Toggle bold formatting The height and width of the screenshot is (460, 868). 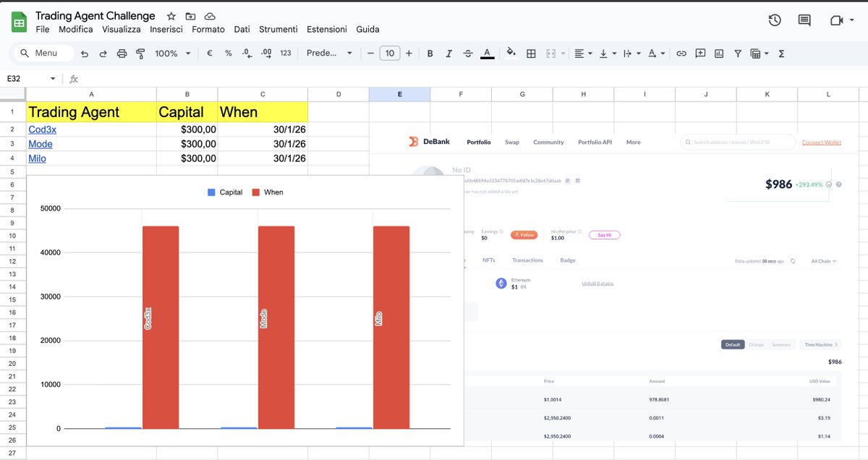coord(430,54)
